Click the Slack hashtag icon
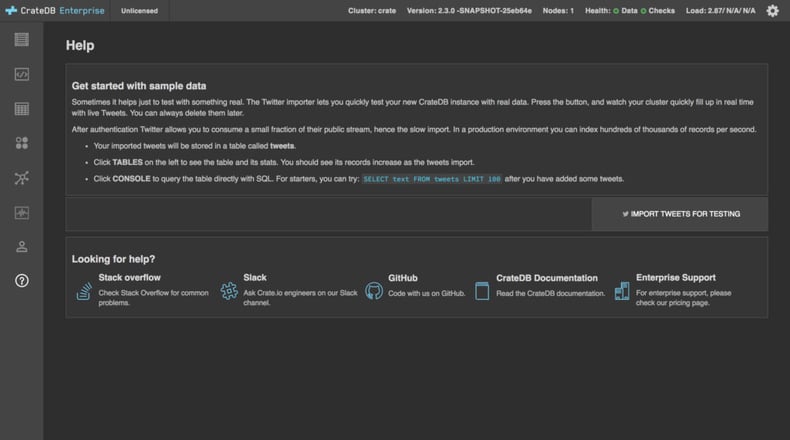This screenshot has height=440, width=790. (229, 291)
